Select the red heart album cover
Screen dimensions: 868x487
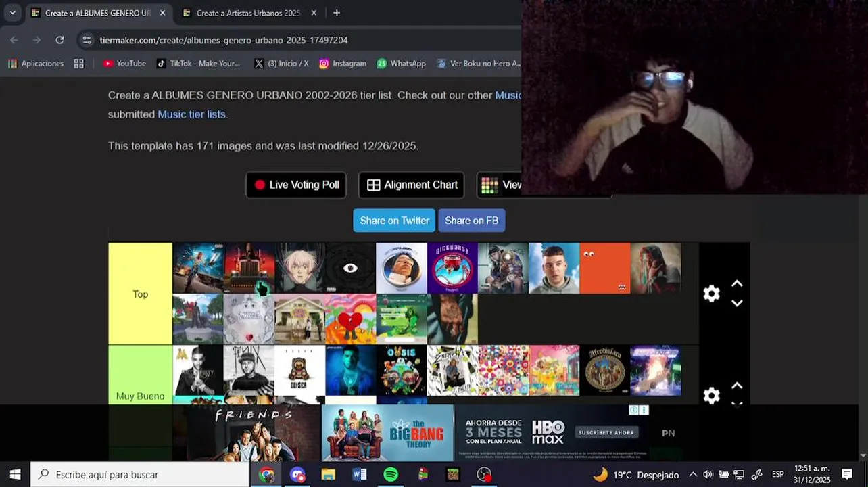350,319
